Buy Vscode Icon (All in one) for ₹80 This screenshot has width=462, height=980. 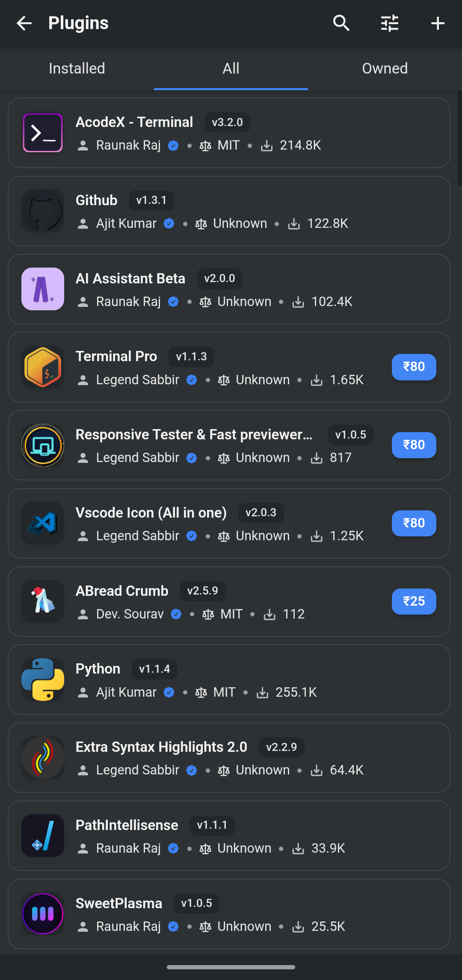coord(413,523)
